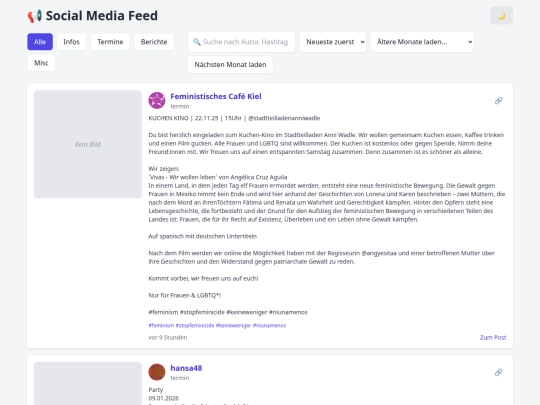Expand the Ältere Monate laden dropdown

[x=422, y=42]
